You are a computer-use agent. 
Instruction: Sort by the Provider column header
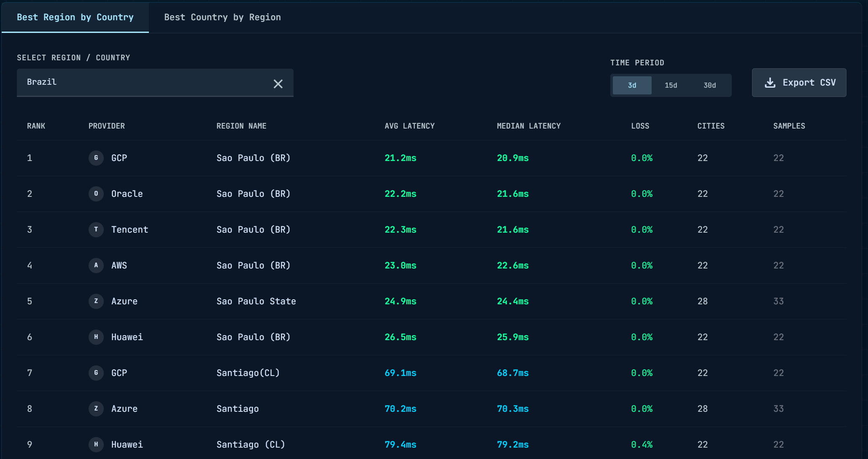(107, 126)
